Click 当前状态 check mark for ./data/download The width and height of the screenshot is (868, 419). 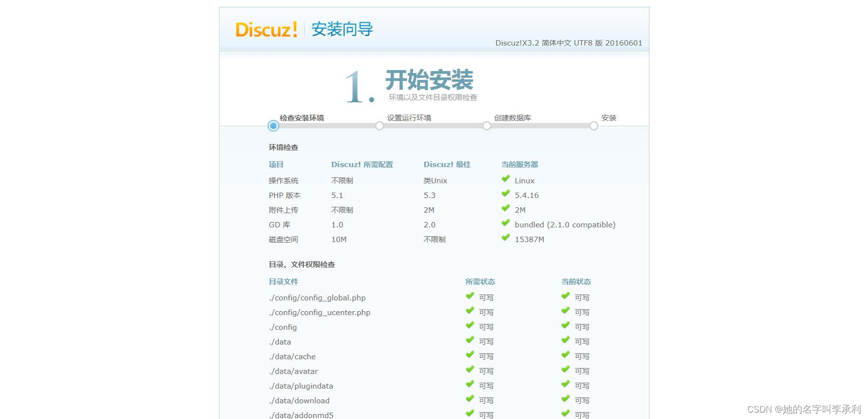[x=566, y=399]
